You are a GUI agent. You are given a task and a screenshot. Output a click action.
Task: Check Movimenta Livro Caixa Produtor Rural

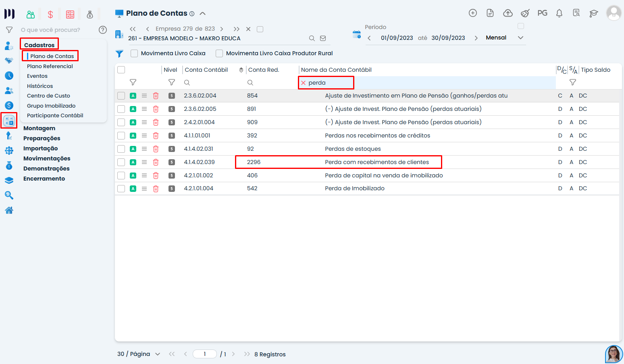[x=219, y=53]
